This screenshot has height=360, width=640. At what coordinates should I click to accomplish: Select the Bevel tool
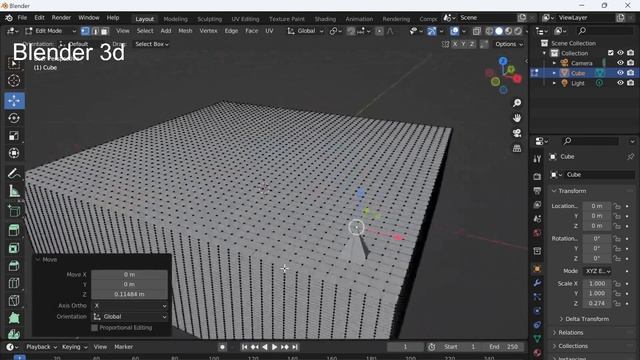coord(14,266)
